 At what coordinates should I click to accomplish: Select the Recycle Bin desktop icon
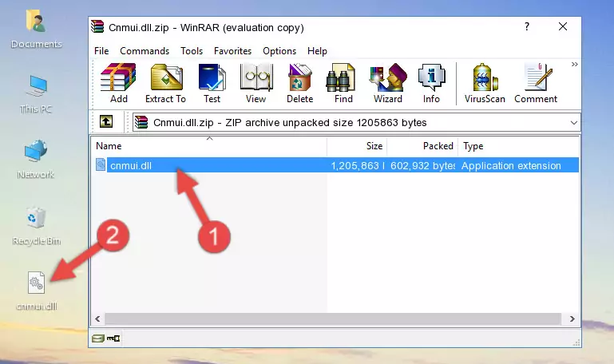coord(36,226)
